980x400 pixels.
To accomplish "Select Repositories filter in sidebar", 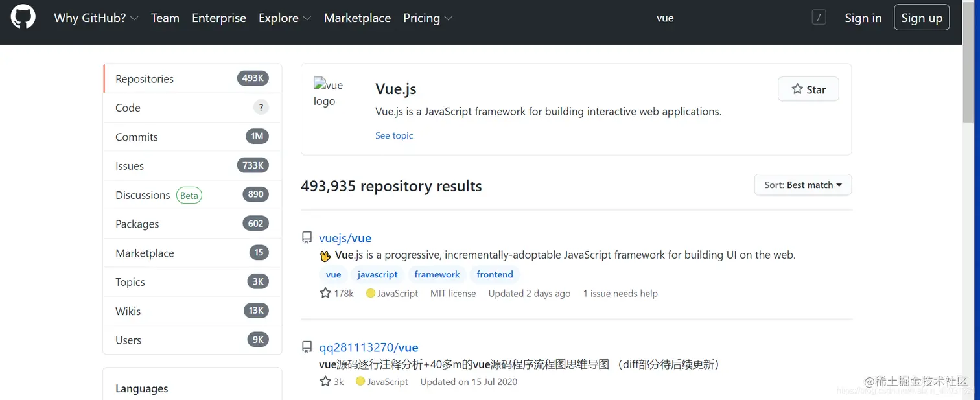I will point(192,78).
